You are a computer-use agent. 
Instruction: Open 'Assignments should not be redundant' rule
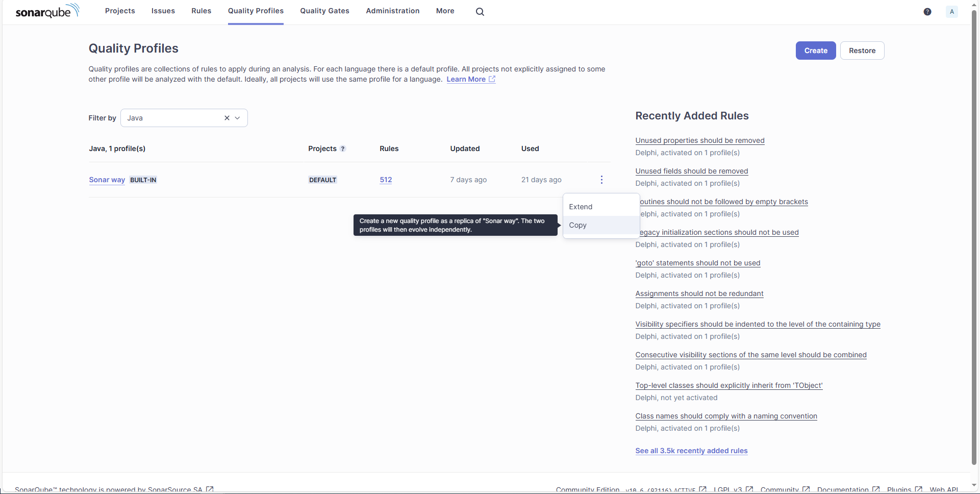pos(699,293)
